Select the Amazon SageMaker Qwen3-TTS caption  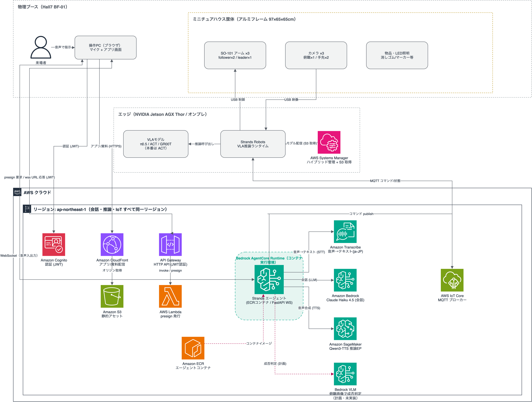coord(345,347)
